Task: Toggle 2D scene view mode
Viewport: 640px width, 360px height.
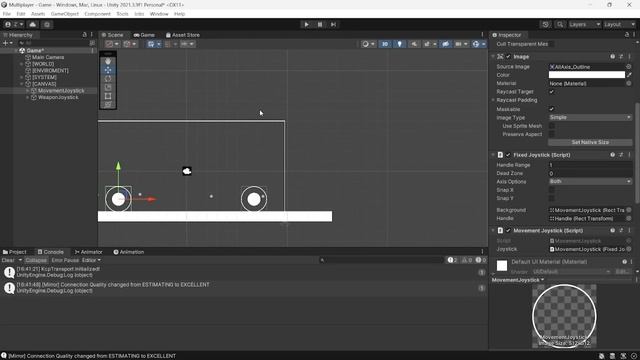Action: [384, 44]
